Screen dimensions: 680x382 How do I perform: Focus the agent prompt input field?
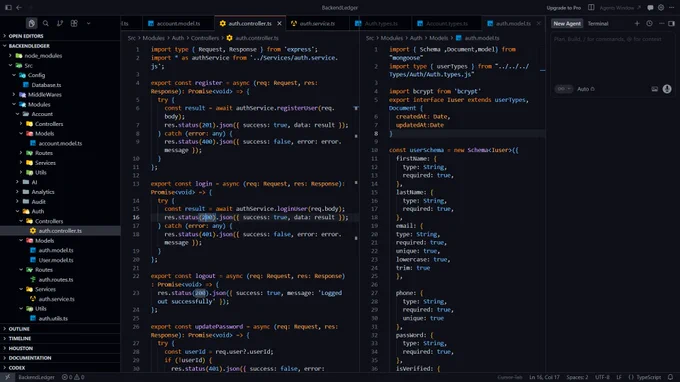613,56
